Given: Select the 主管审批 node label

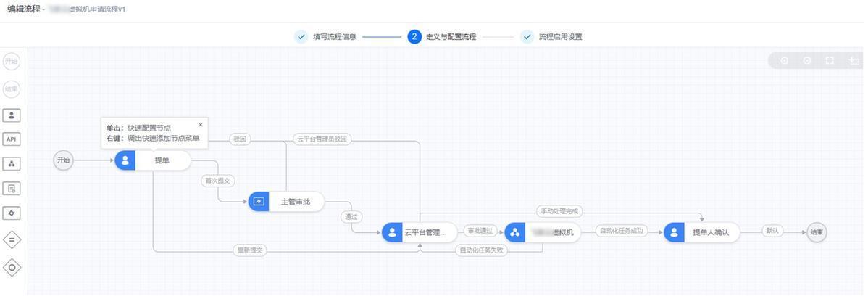Looking at the screenshot, I should (295, 202).
